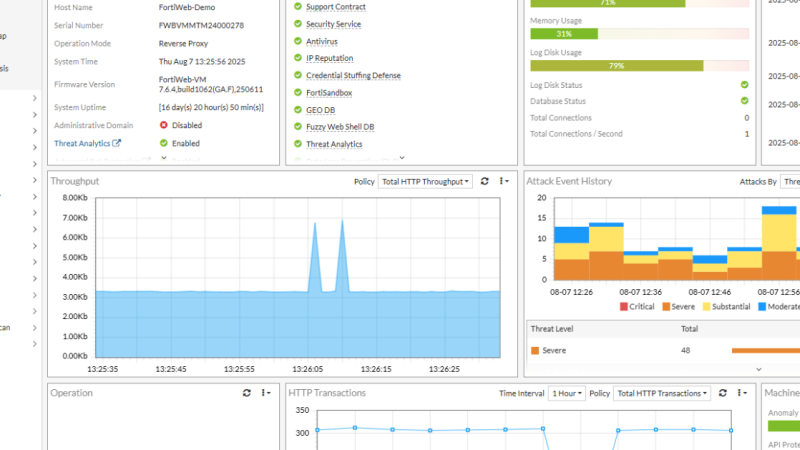Image resolution: width=800 pixels, height=450 pixels.
Task: Expand more threat level rows
Action: [x=759, y=369]
